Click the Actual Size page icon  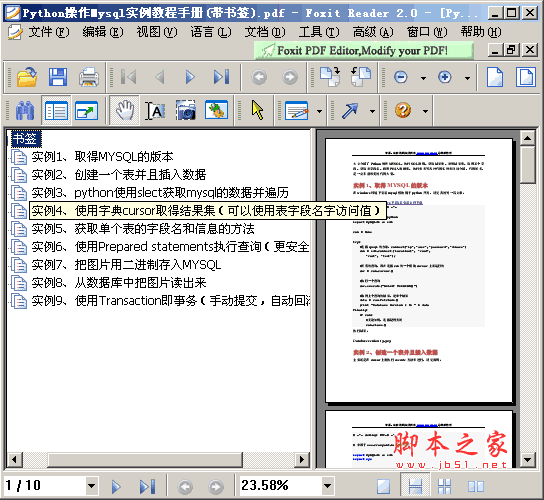point(495,77)
